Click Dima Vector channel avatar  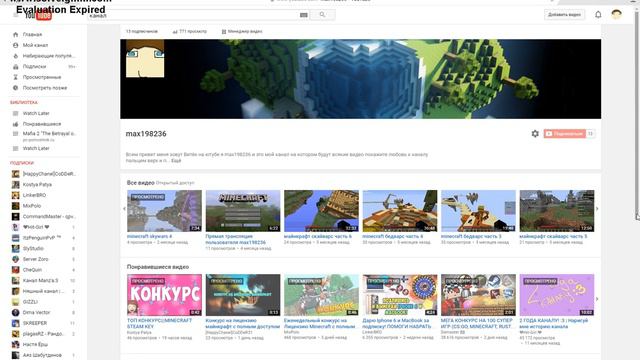(16, 313)
